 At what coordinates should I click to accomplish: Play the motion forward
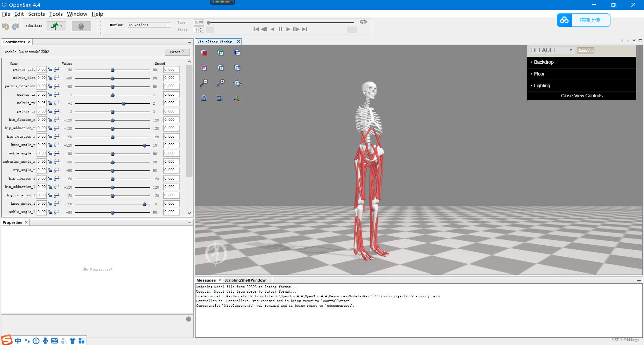[288, 29]
